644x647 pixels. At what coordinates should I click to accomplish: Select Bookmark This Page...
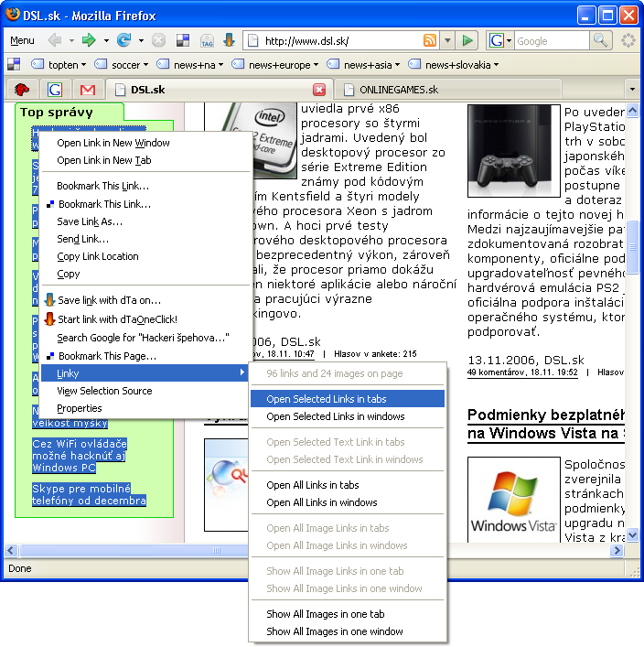point(145,356)
